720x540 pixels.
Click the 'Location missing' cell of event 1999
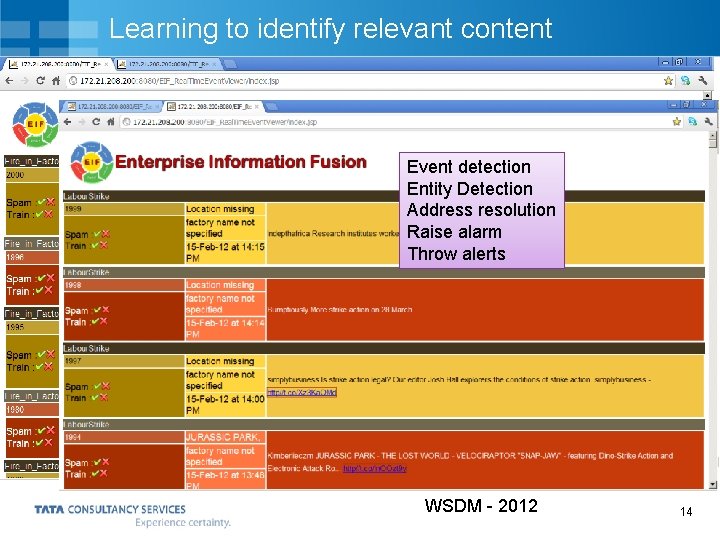coord(225,209)
